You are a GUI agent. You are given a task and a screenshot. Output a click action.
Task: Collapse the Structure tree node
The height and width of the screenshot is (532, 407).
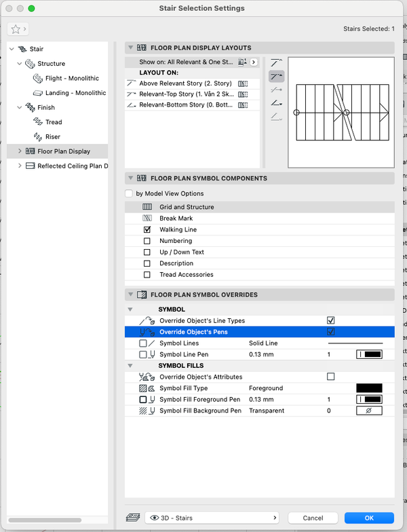point(20,64)
